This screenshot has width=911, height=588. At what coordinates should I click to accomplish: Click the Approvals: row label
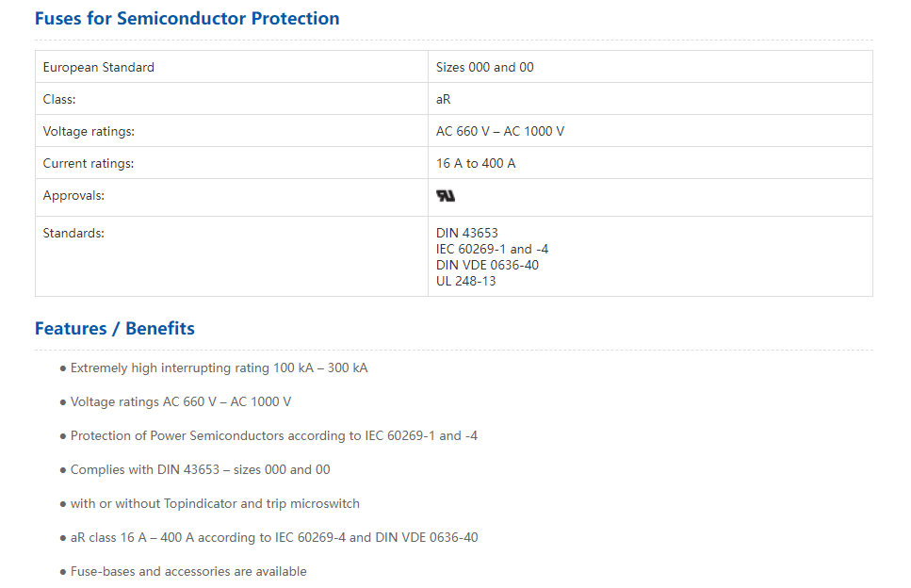pos(73,195)
